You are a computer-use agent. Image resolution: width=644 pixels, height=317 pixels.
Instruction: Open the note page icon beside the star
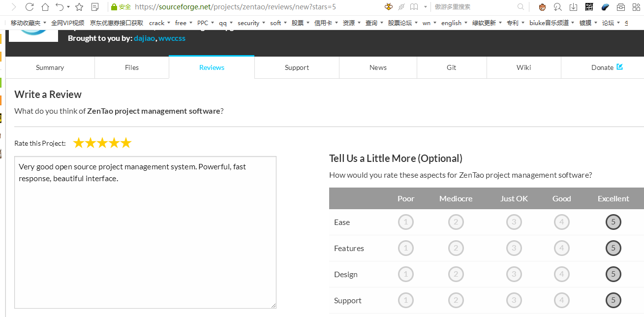click(95, 7)
